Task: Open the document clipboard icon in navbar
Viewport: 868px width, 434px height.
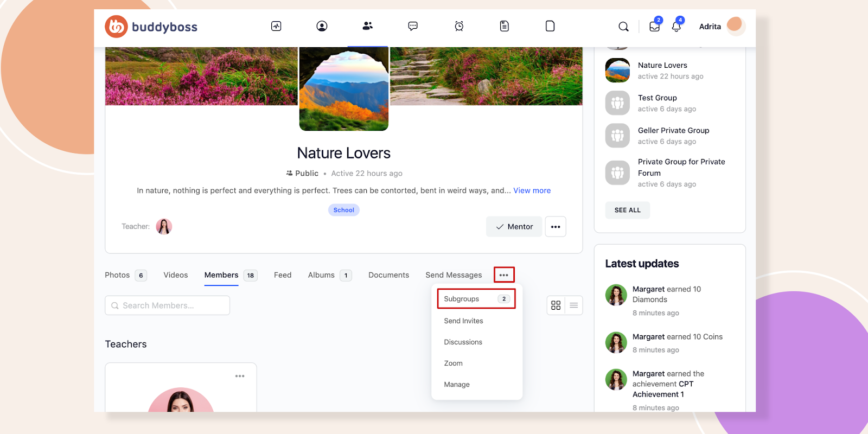Action: pos(505,26)
